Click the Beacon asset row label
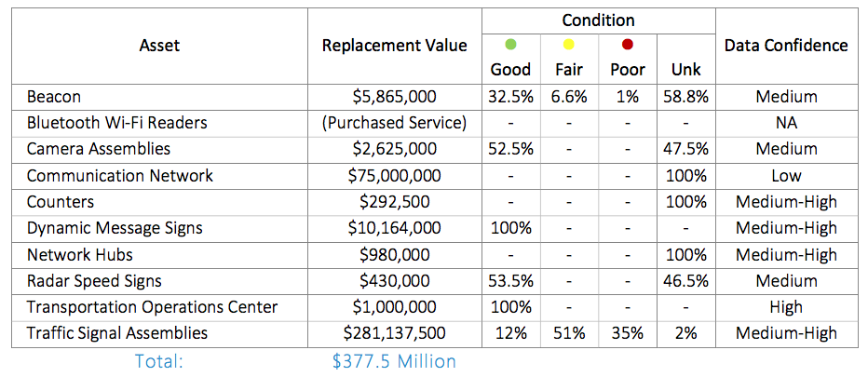Screen dimensions: 868x377 point(54,97)
